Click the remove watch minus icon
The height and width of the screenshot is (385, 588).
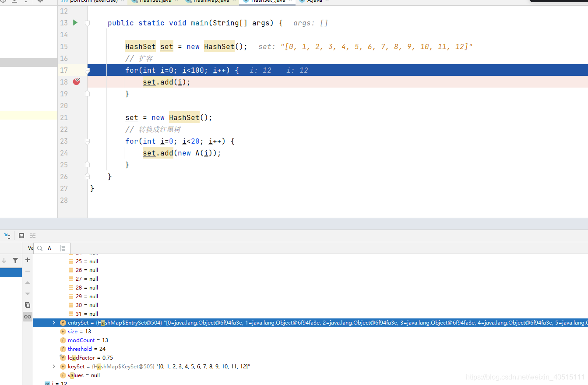(x=28, y=271)
